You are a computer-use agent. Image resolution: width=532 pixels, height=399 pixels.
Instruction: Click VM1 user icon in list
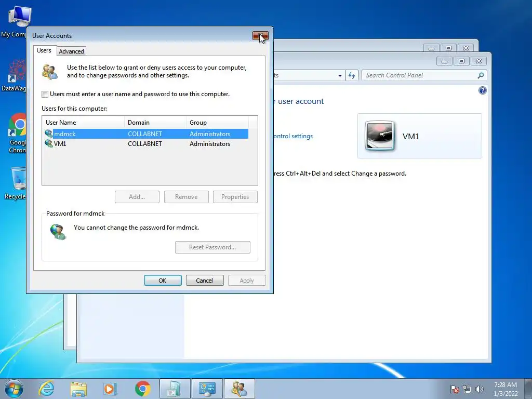click(48, 143)
